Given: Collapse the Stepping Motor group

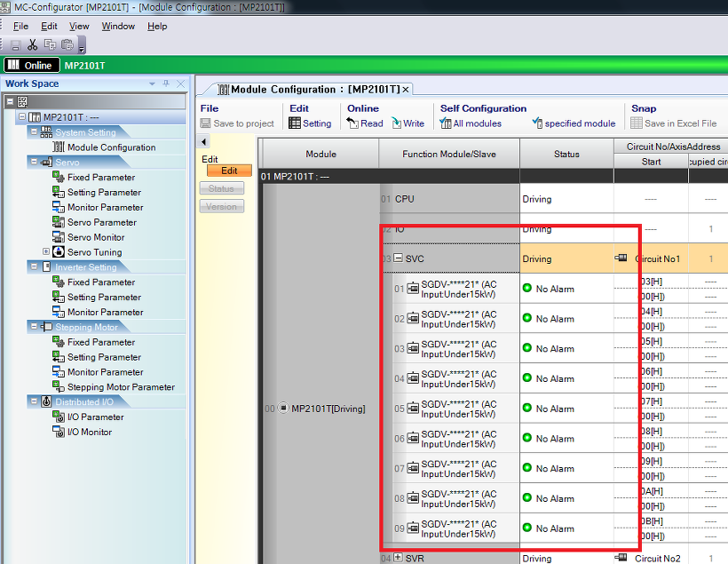Looking at the screenshot, I should coord(34,327).
